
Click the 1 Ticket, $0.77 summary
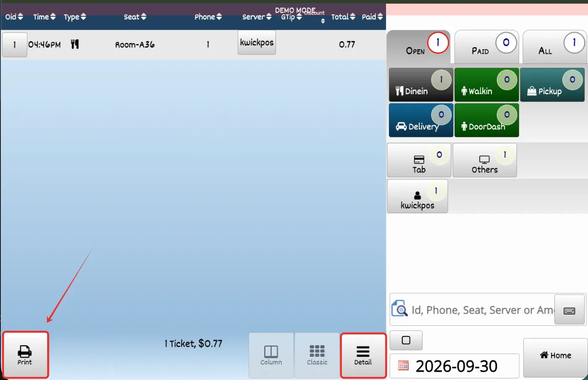point(193,343)
